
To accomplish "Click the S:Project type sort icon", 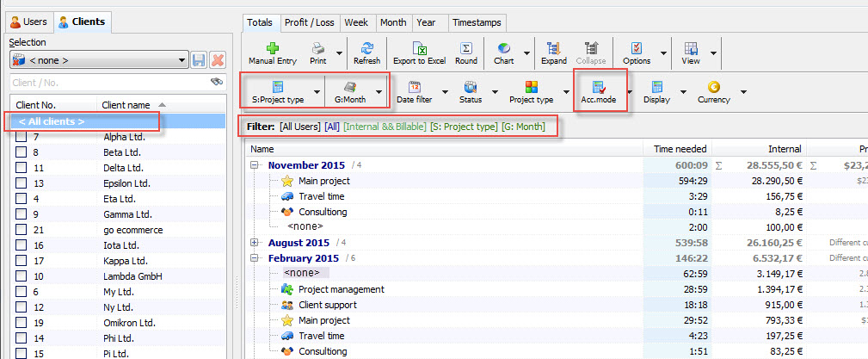I will pos(277,87).
